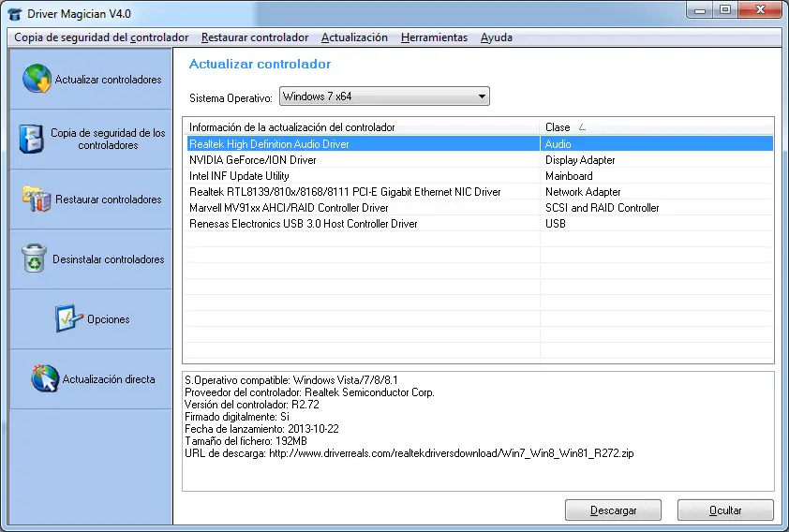Click the Fecha de lanzamiento: 2013-10-22 line
This screenshot has height=532, width=789.
(261, 429)
